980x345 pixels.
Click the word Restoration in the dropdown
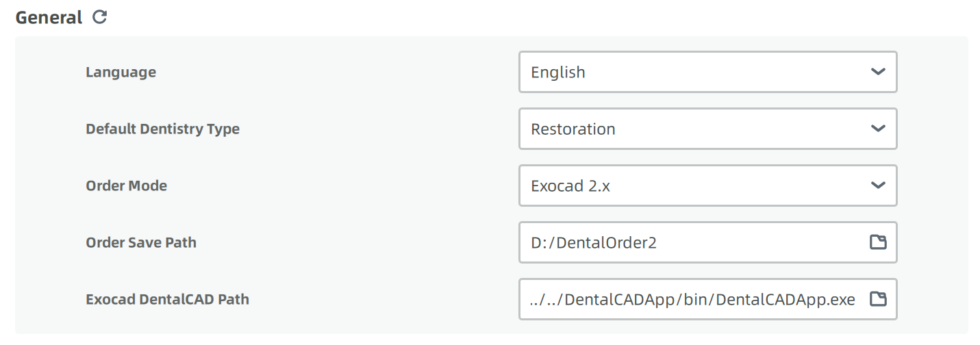(573, 129)
